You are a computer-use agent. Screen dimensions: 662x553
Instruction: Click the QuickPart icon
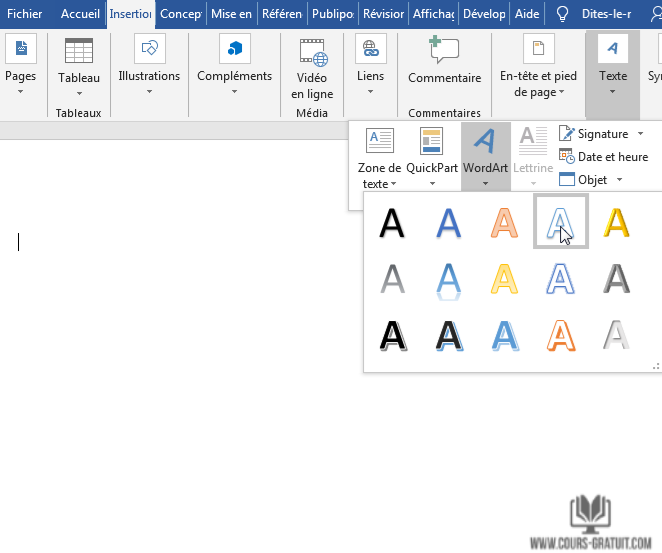click(432, 142)
